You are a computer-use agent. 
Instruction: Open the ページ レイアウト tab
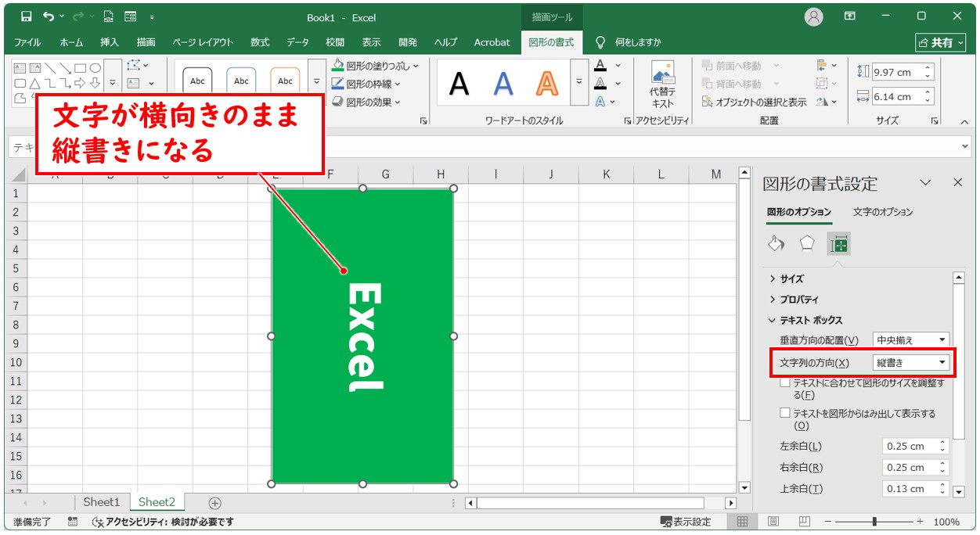click(203, 42)
